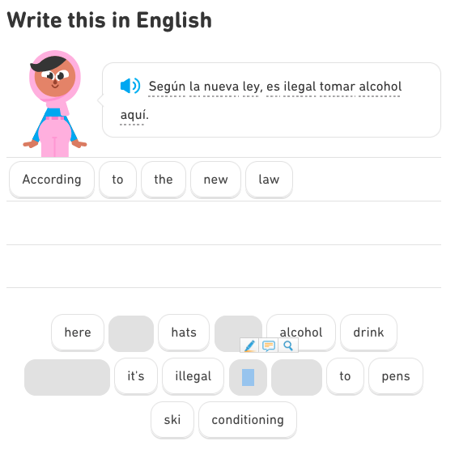
Task: Tap the "ski" word tile
Action: 172,420
